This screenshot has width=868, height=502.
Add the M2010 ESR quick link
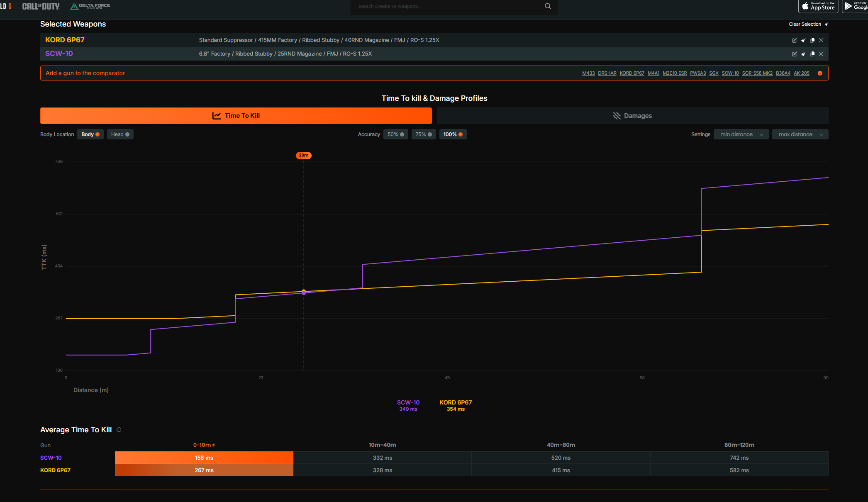(x=674, y=73)
